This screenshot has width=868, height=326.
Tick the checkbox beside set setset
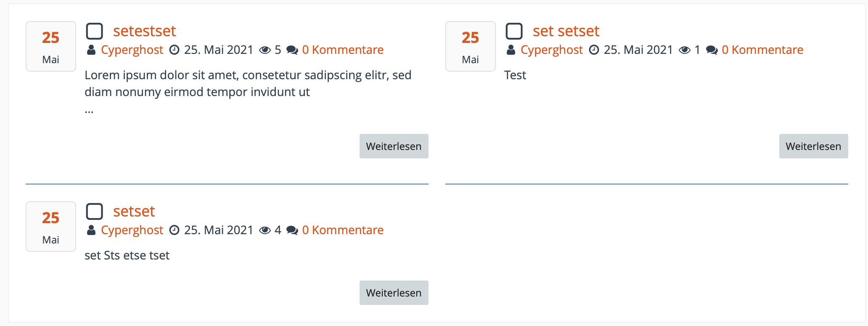click(514, 31)
